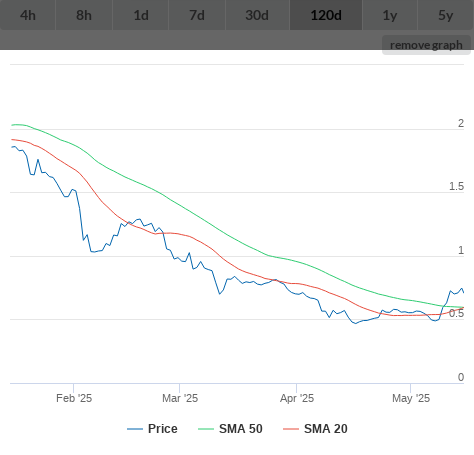
Task: Click the Mar '25 axis label
Action: coord(180,398)
